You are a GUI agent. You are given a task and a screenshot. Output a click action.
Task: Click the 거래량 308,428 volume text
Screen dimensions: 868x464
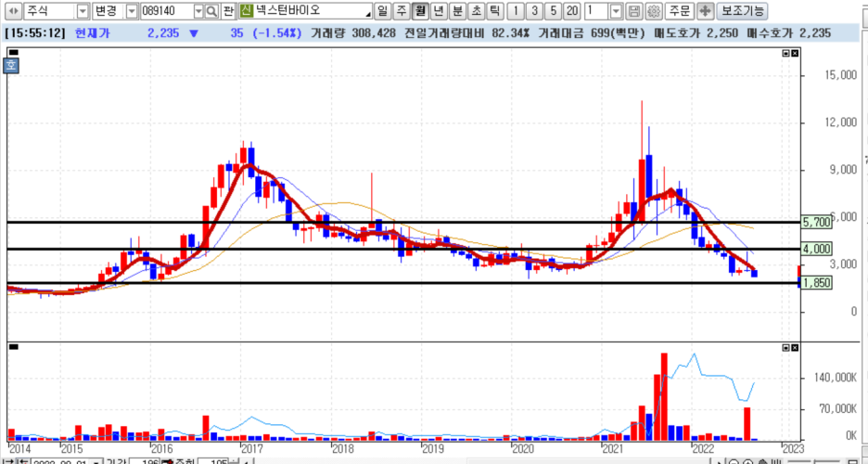point(353,33)
